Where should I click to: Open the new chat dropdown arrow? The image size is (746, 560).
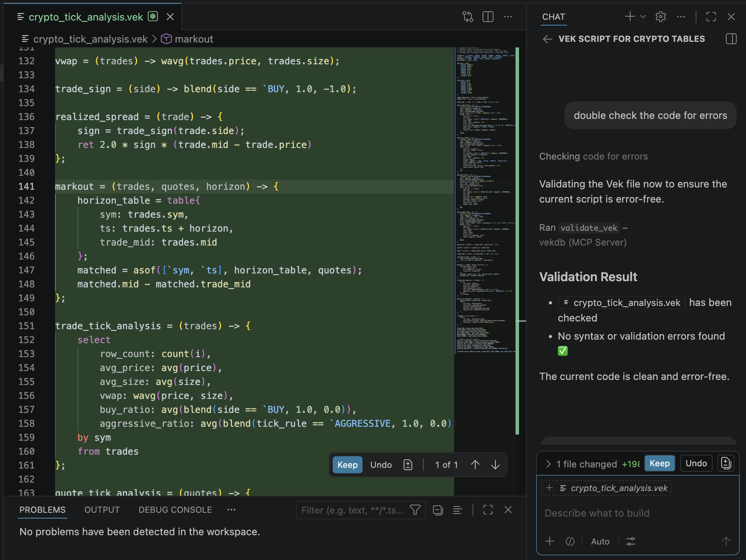click(x=643, y=16)
